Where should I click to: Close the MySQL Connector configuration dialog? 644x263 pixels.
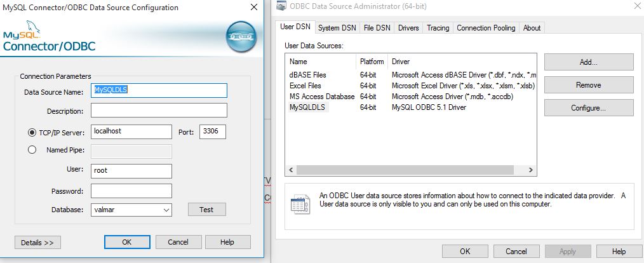coord(254,8)
